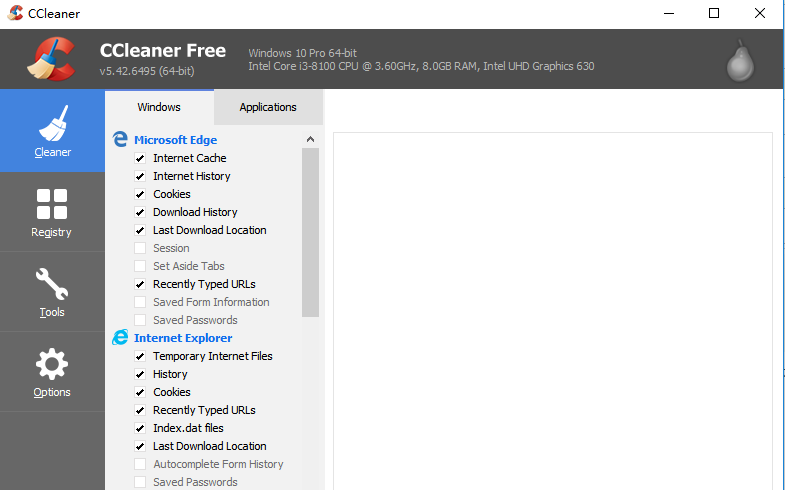Uncheck Last Download Location under Internet Explorer
The height and width of the screenshot is (490, 785).
(140, 446)
